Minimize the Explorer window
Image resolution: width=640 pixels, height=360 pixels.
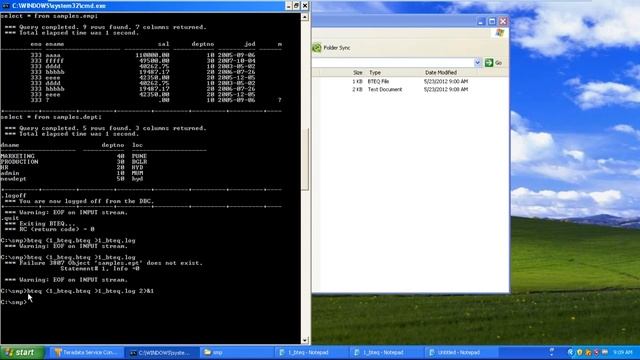click(480, 21)
